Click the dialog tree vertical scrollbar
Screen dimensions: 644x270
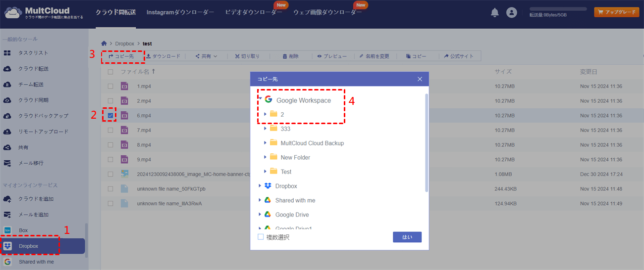point(426,143)
